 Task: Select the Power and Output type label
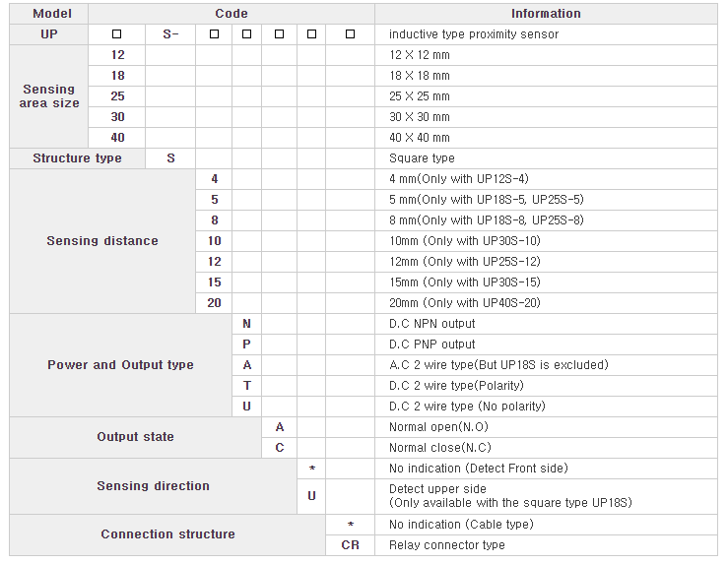(x=120, y=365)
